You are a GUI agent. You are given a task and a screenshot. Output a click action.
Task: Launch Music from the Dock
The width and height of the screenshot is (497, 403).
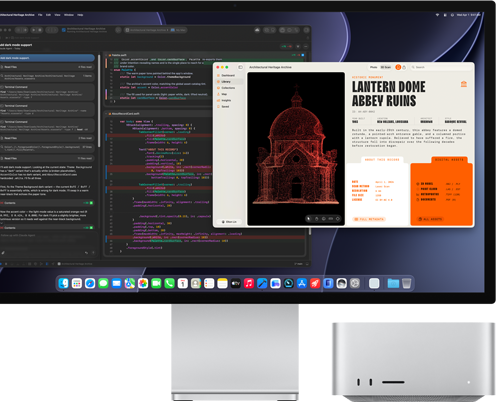(249, 283)
